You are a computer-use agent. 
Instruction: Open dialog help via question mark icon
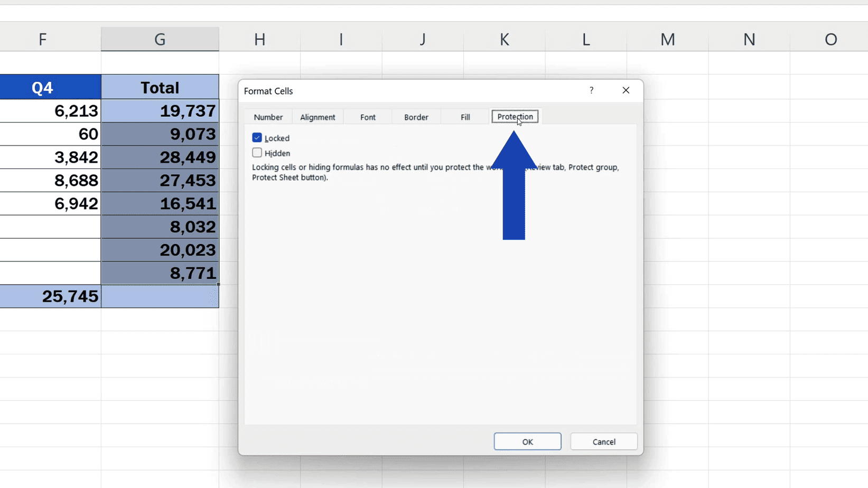coord(591,90)
